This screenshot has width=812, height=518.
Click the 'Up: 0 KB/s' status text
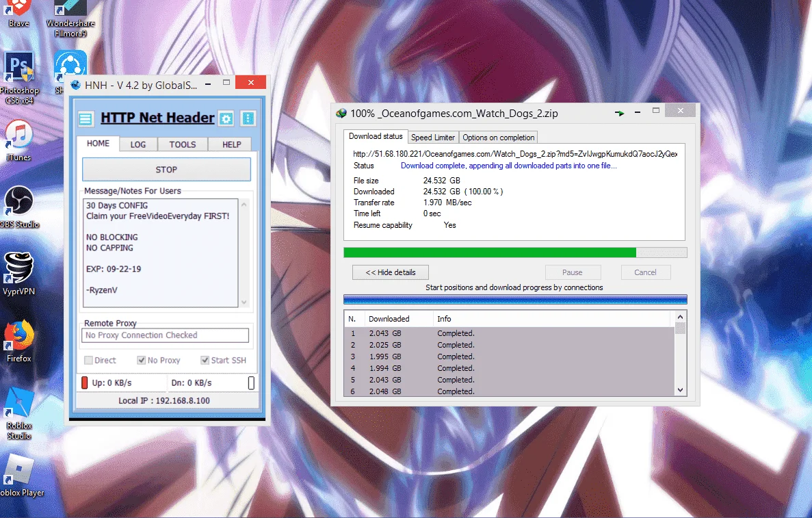click(x=112, y=383)
